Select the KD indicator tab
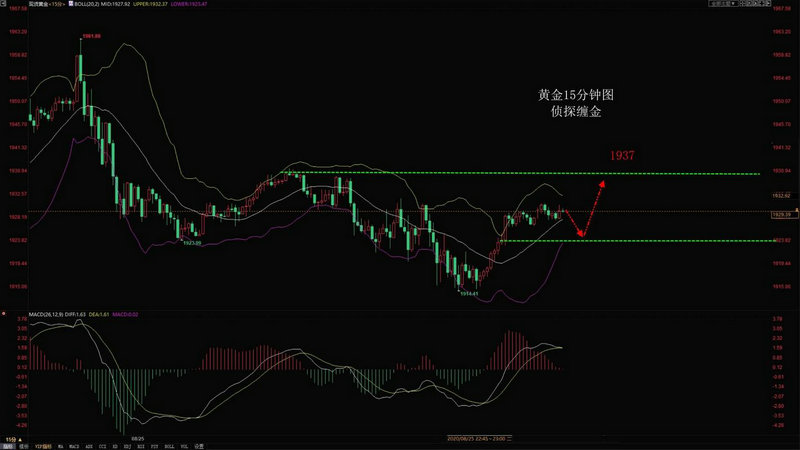Screen dimensions: 800x450 115,446
